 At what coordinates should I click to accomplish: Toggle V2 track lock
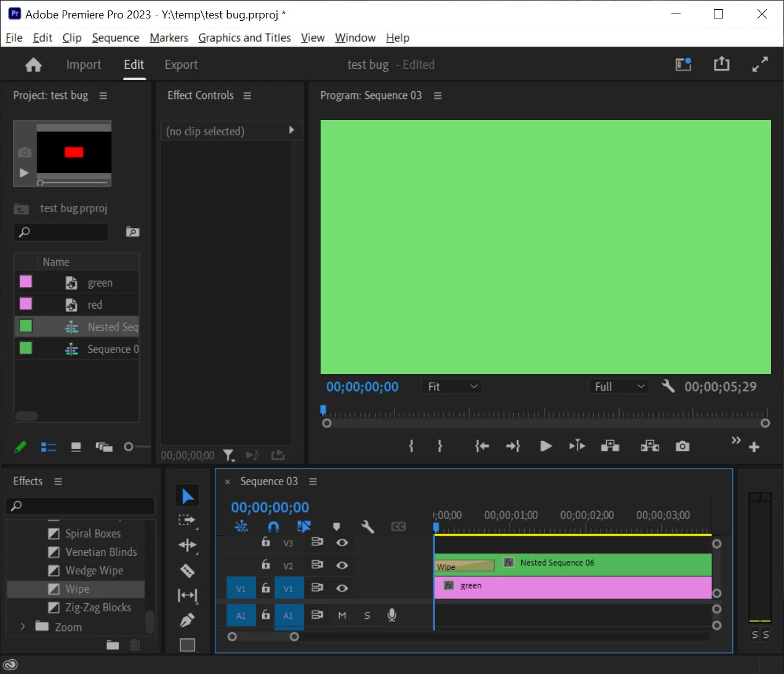[x=266, y=565]
